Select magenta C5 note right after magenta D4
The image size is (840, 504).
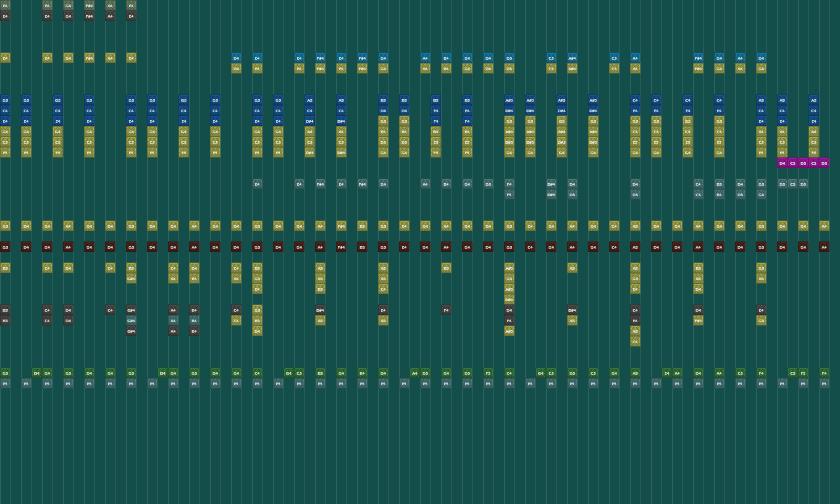pyautogui.click(x=793, y=163)
